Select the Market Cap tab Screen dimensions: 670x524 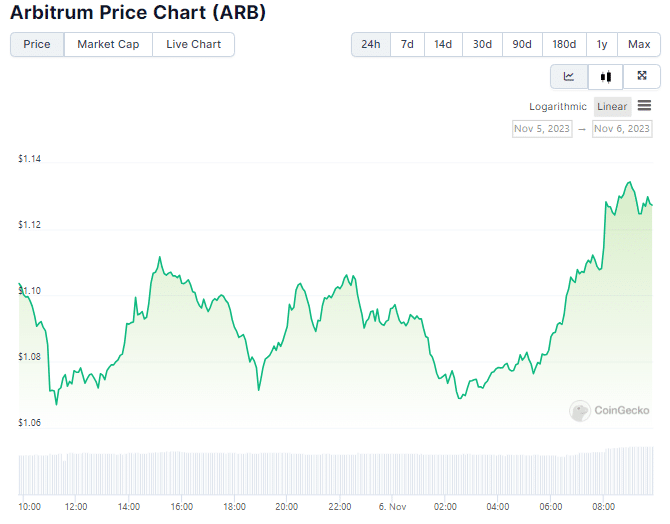108,44
